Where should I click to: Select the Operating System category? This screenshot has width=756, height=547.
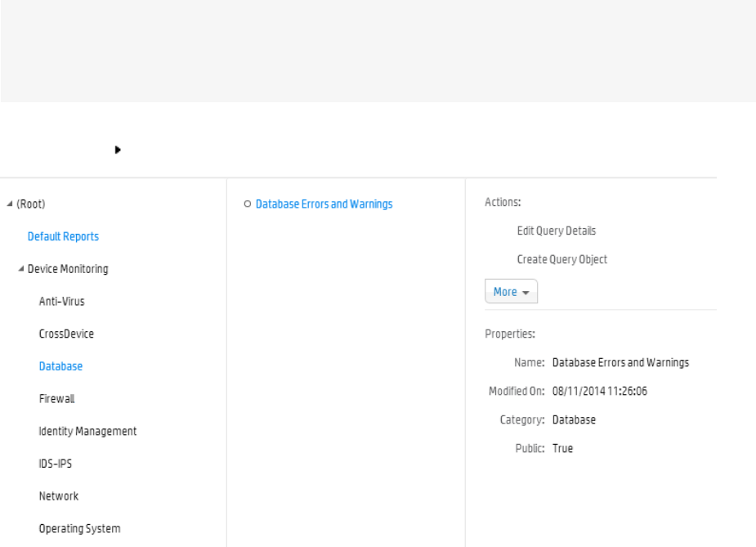pyautogui.click(x=79, y=528)
